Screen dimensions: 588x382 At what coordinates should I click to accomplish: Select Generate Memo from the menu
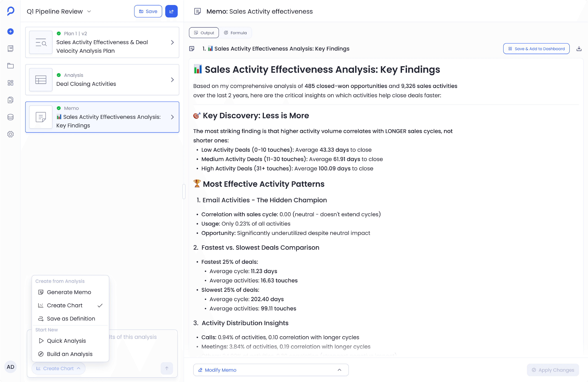[70, 292]
